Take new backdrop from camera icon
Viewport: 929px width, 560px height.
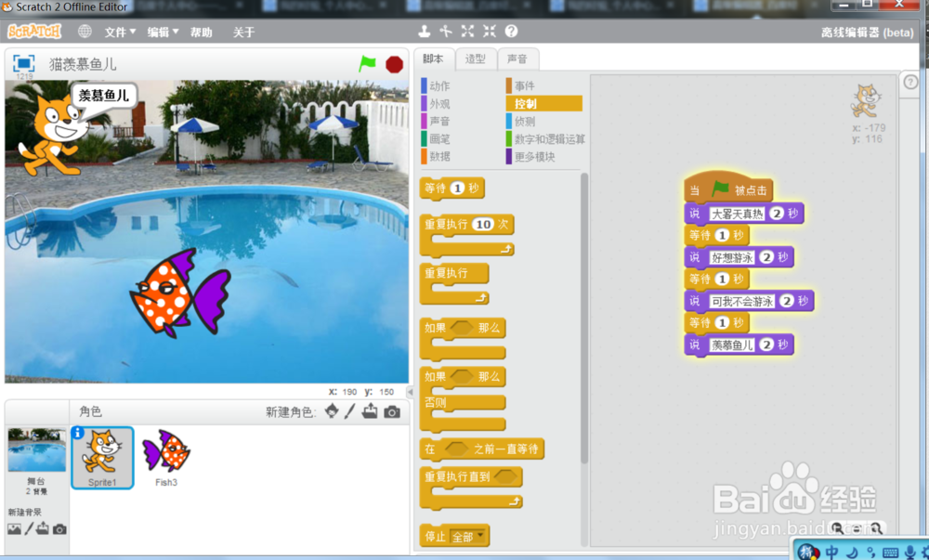point(59,529)
